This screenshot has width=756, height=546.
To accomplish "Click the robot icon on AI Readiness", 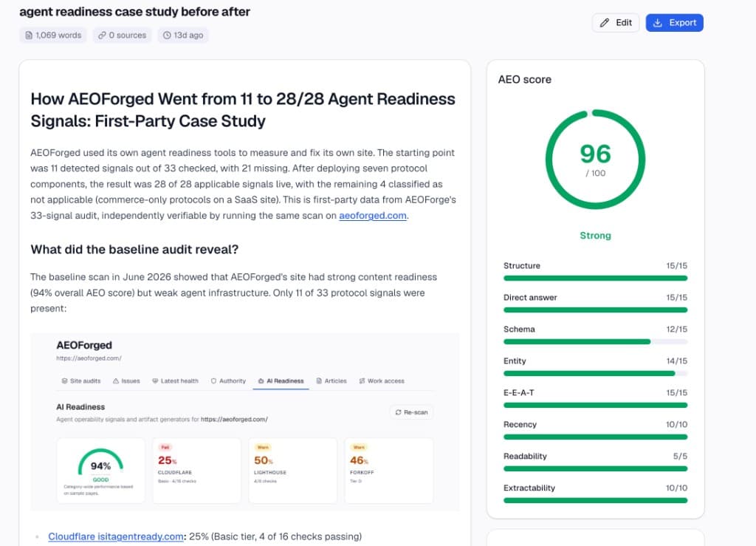I will coord(261,381).
